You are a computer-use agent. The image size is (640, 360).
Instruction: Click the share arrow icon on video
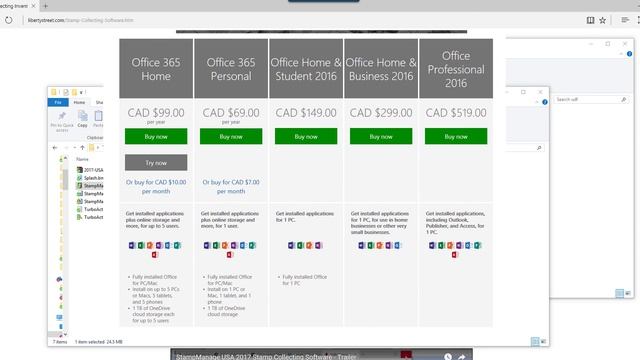(x=462, y=357)
